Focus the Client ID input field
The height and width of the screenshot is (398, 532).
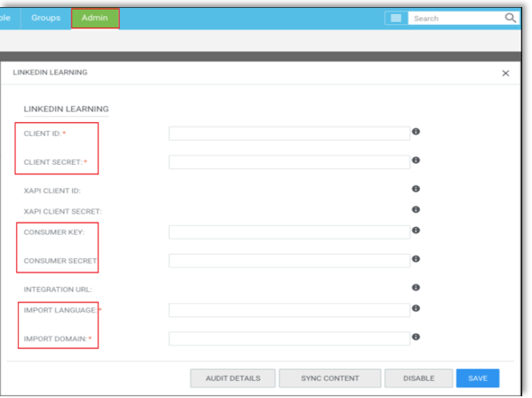[x=289, y=134]
